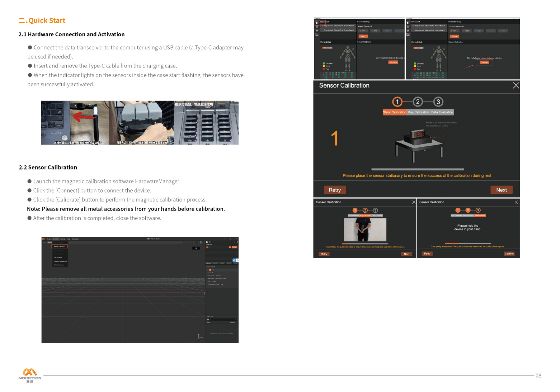The width and height of the screenshot is (560, 392).
Task: Select CH1 radio in the red-arrow Calibration window
Action: tap(454, 31)
